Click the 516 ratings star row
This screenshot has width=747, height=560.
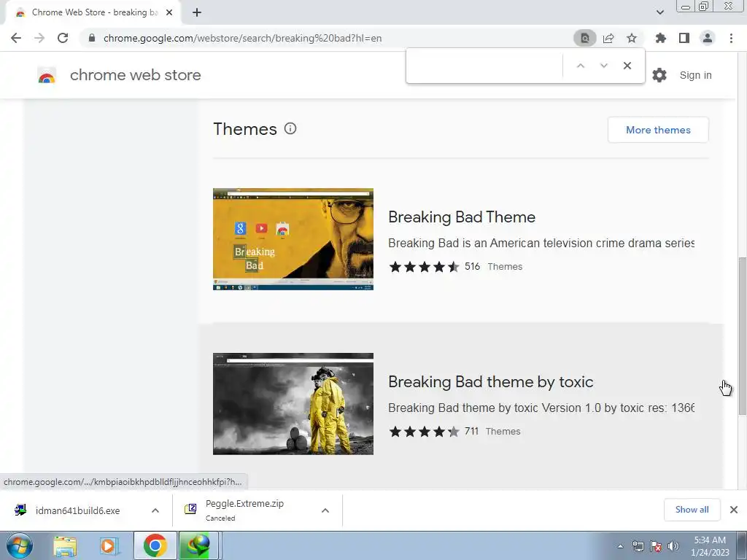(x=424, y=267)
